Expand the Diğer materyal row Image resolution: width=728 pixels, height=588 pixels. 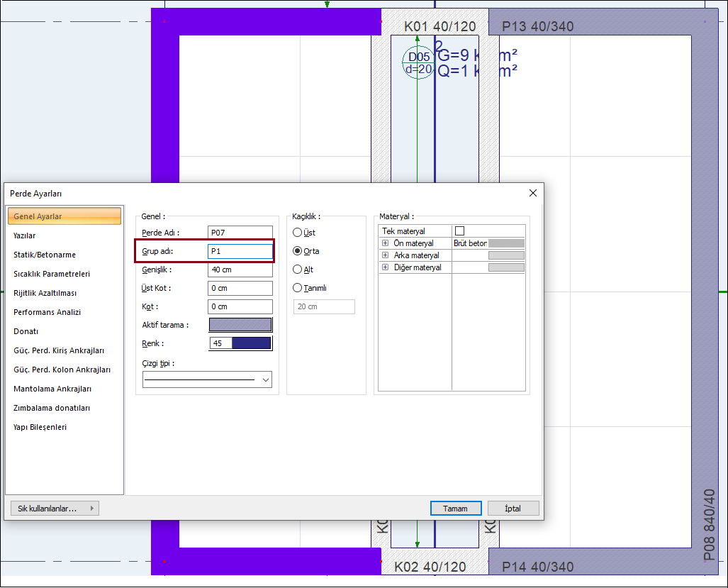point(386,267)
